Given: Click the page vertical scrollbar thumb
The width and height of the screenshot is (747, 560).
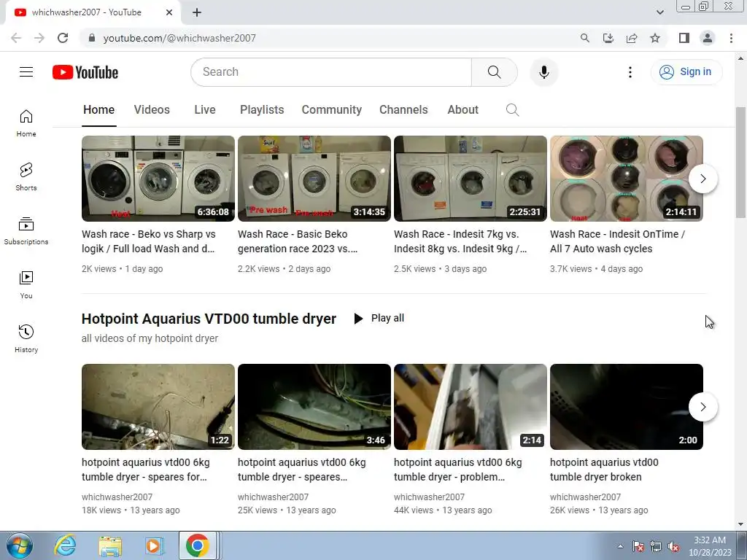Looking at the screenshot, I should click(x=740, y=163).
